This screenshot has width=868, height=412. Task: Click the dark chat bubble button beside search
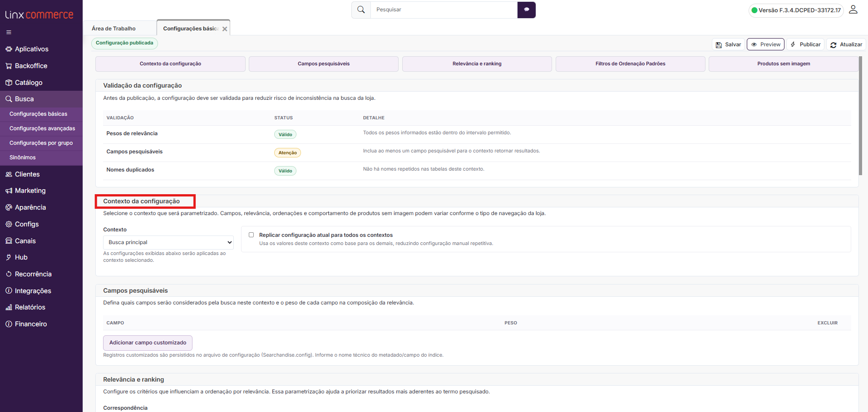527,10
